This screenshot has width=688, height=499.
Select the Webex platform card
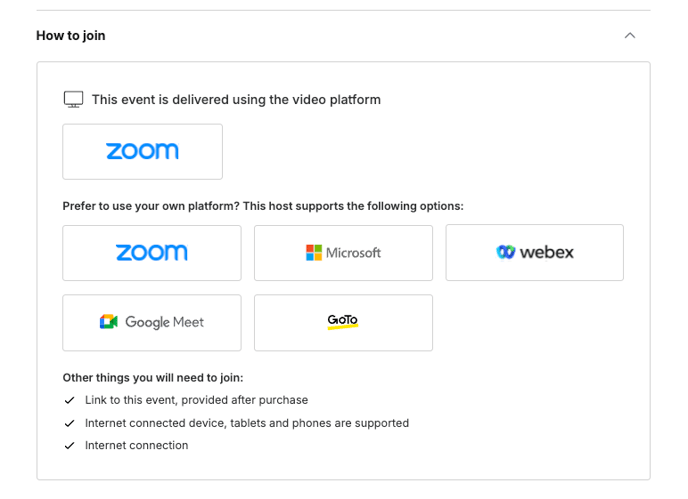point(534,252)
